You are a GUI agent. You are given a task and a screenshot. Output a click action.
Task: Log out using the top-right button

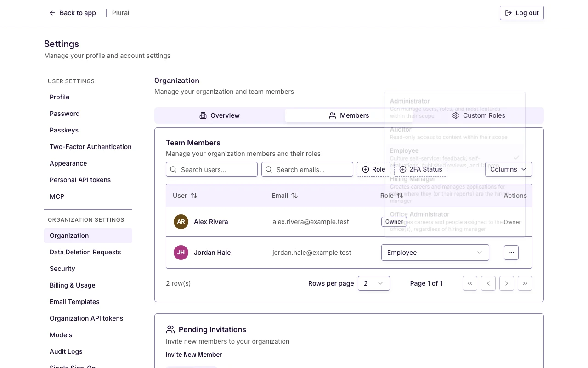pyautogui.click(x=521, y=13)
